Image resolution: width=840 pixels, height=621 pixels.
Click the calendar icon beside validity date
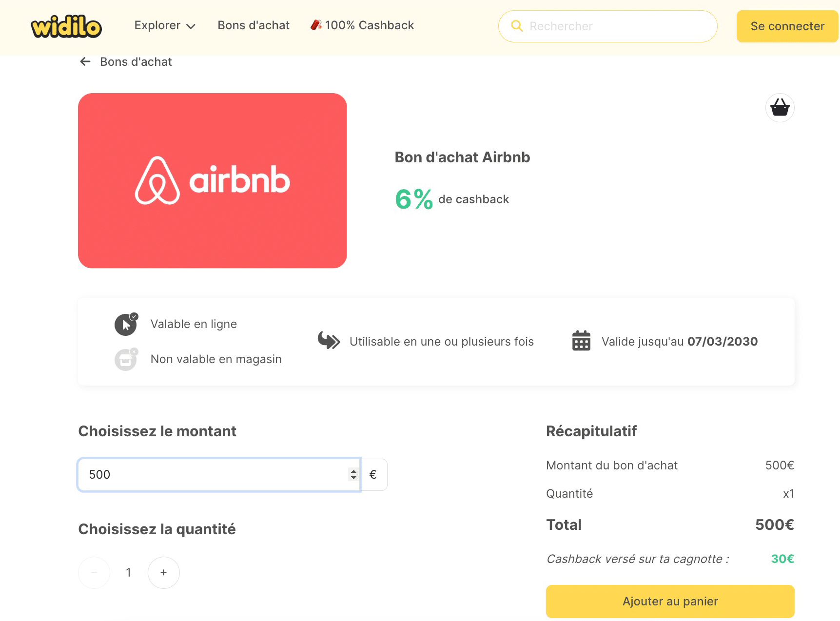click(581, 341)
